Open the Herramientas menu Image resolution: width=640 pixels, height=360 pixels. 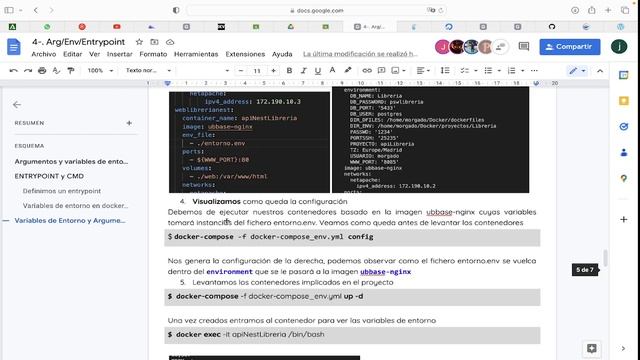click(196, 54)
